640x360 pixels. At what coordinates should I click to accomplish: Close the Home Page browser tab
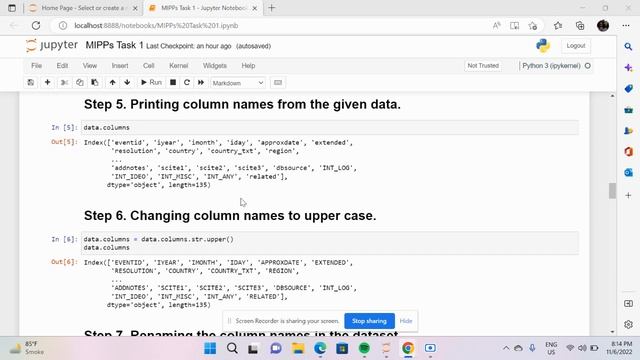(135, 8)
